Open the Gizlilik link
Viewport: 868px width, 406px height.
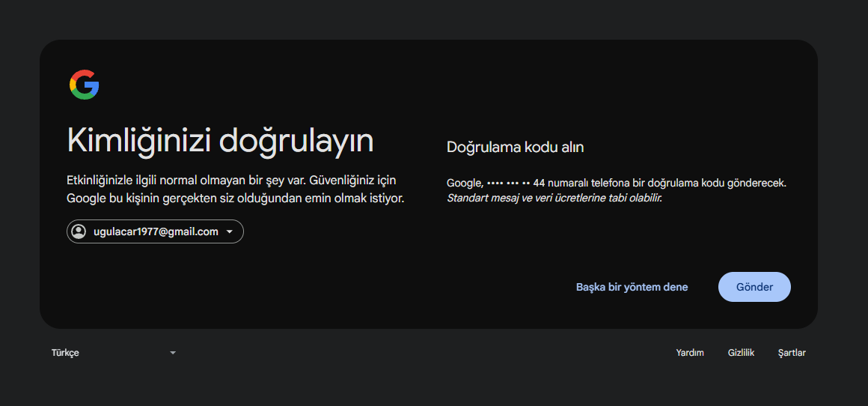(742, 353)
